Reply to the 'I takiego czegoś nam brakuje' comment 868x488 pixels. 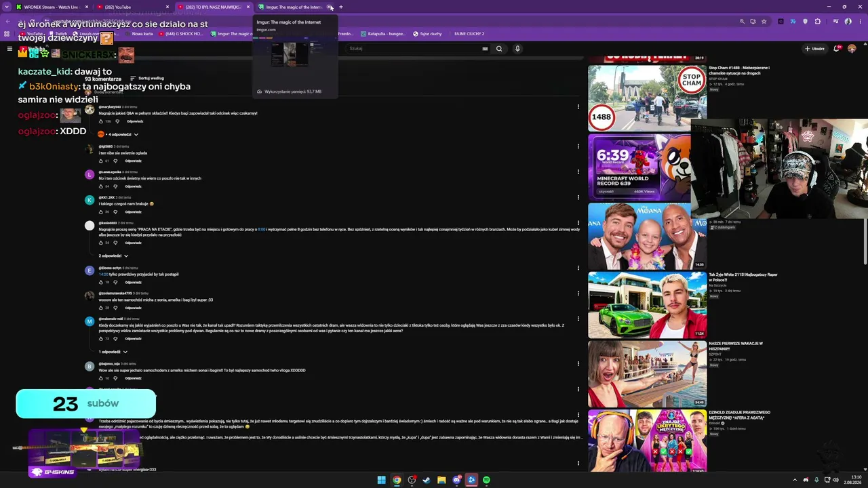133,211
